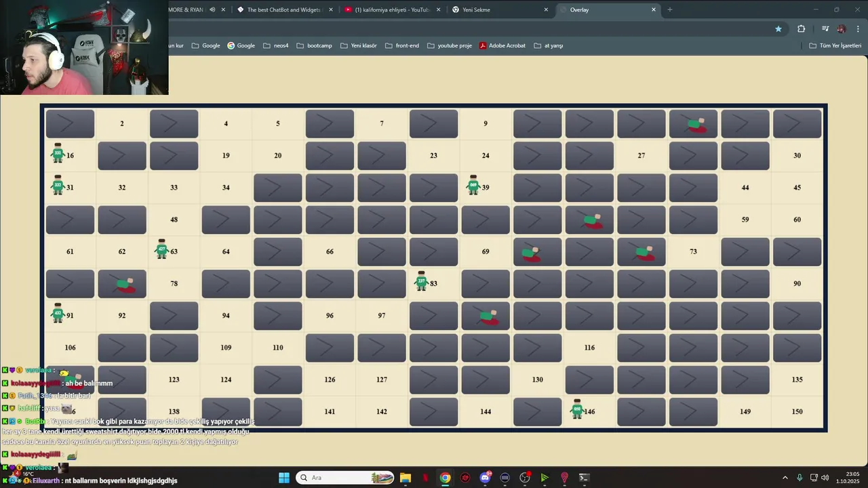
Task: Click the taskbar Ara search box
Action: 346,478
